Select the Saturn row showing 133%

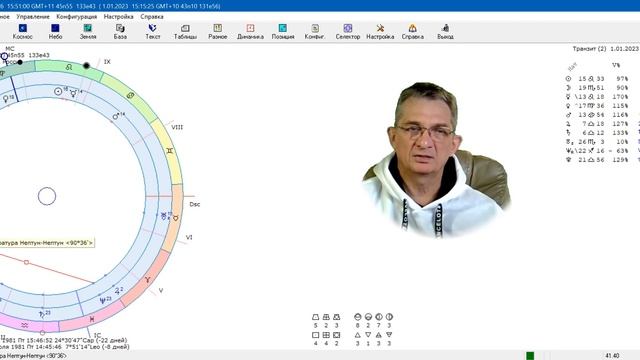point(597,133)
